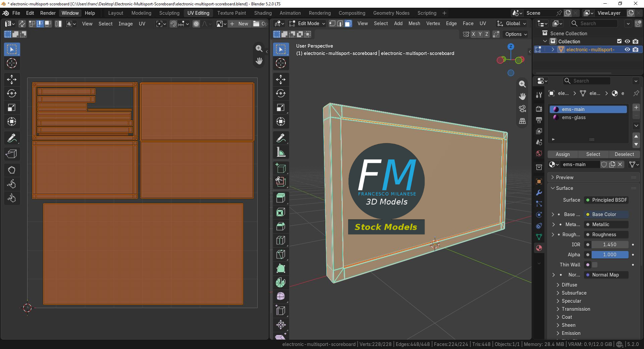Image resolution: width=644 pixels, height=349 pixels.
Task: Select the Knife tool
Action: [281, 254]
